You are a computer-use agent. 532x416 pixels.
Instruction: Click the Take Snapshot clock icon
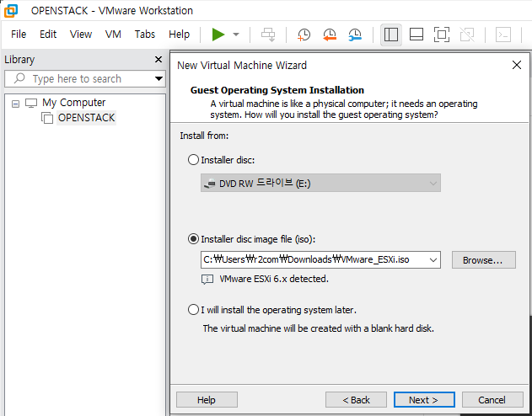click(x=304, y=35)
